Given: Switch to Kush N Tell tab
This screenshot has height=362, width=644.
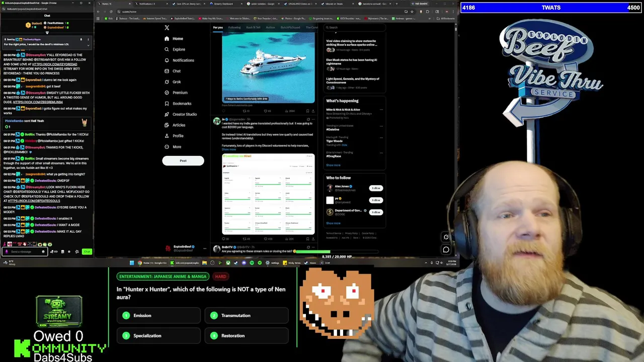Looking at the screenshot, I should 253,27.
